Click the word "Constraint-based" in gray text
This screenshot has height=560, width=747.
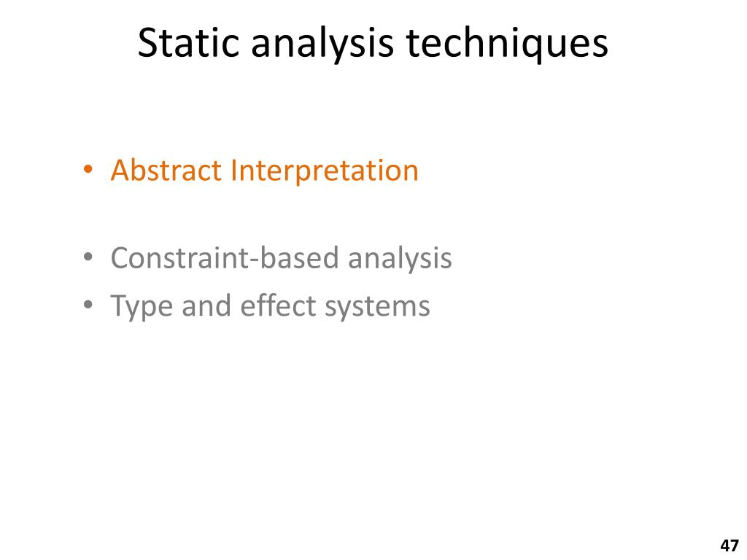225,257
